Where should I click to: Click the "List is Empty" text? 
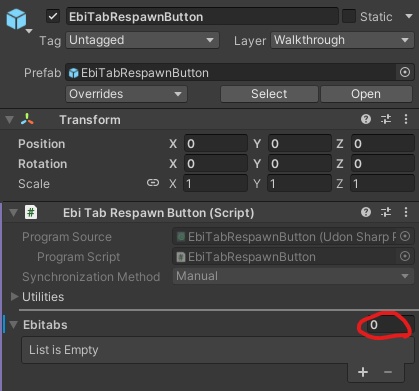point(64,350)
